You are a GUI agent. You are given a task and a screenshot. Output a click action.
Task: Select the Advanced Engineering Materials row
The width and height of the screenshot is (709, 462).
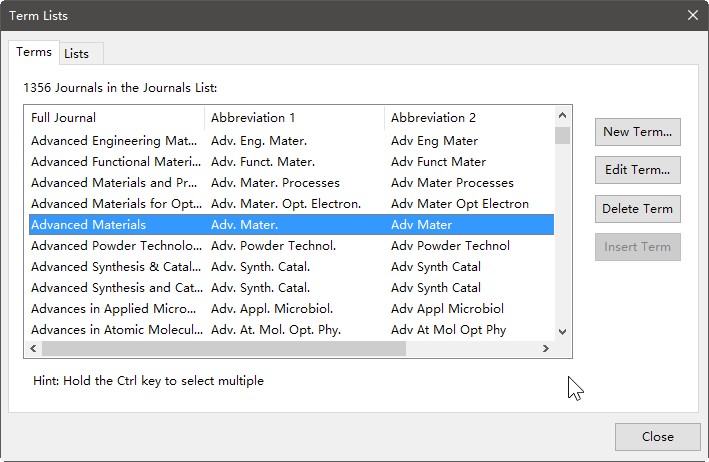tap(291, 141)
